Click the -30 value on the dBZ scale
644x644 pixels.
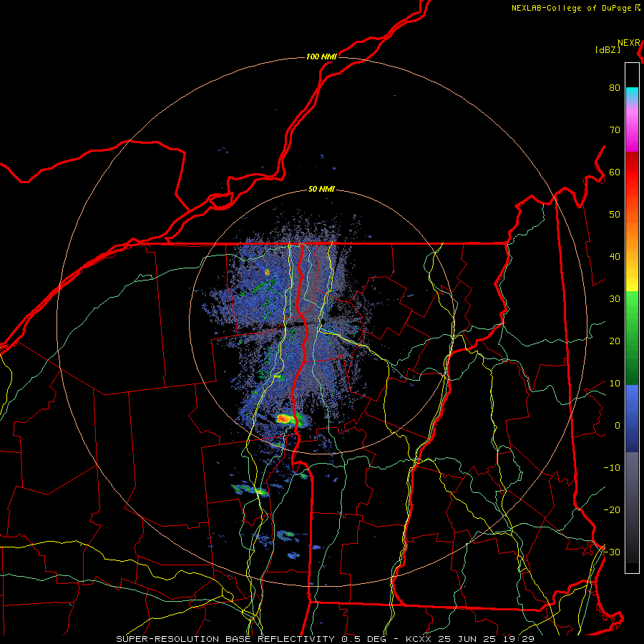click(x=612, y=552)
